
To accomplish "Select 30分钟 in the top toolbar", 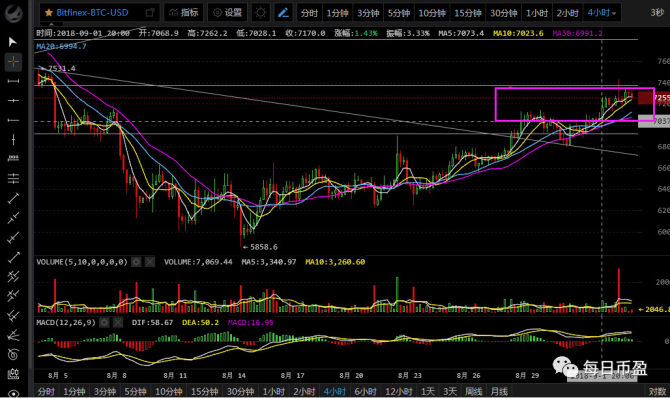I will point(503,13).
